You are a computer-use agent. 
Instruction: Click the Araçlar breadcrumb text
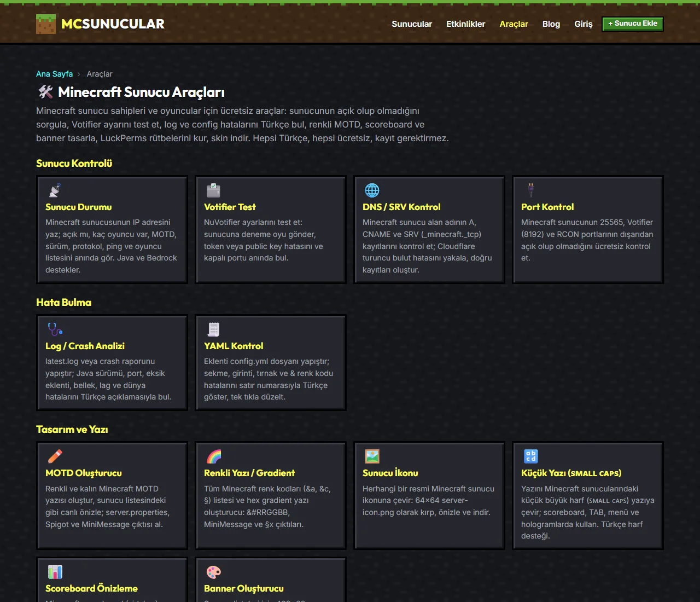pyautogui.click(x=100, y=74)
